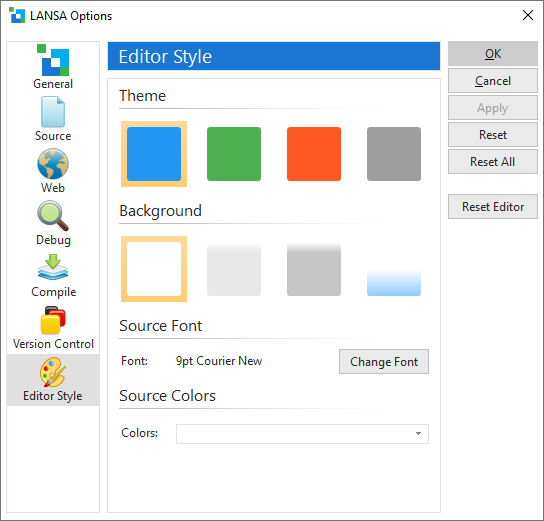Select the Editor Style palette icon
Image resolution: width=544 pixels, height=521 pixels.
point(53,372)
